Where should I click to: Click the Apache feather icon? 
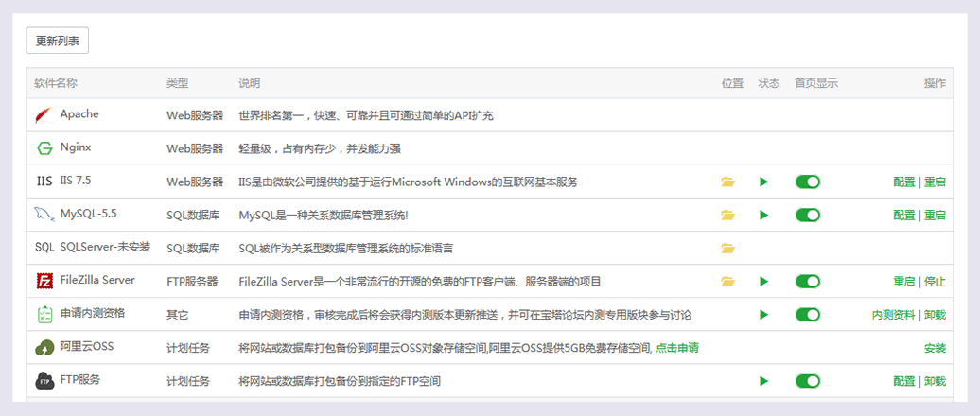(x=44, y=115)
